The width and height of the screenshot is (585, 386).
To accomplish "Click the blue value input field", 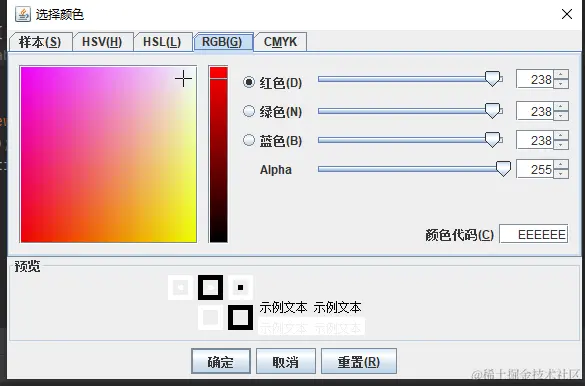I will click(535, 140).
